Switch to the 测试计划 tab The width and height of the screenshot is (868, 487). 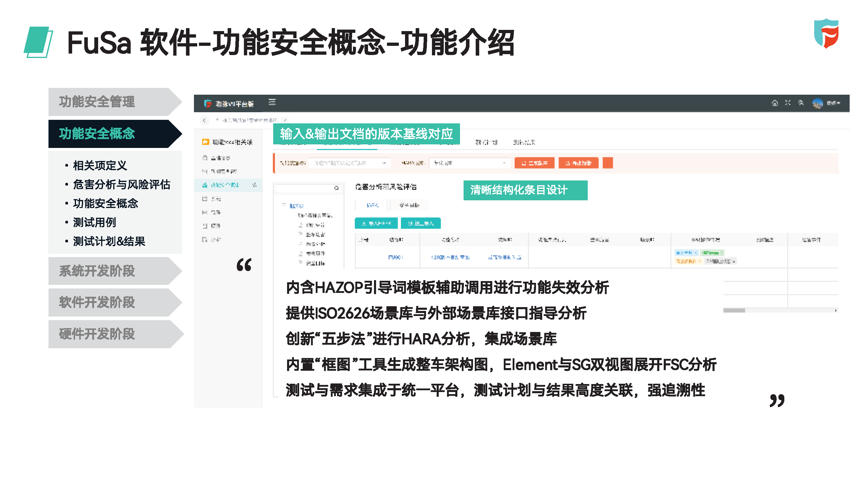click(x=486, y=142)
